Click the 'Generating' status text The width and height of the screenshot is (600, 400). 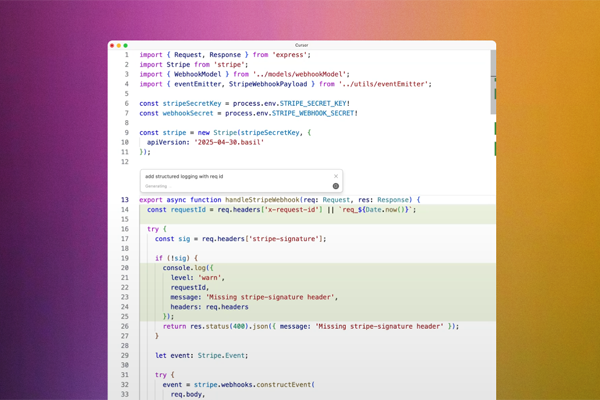pyautogui.click(x=157, y=186)
